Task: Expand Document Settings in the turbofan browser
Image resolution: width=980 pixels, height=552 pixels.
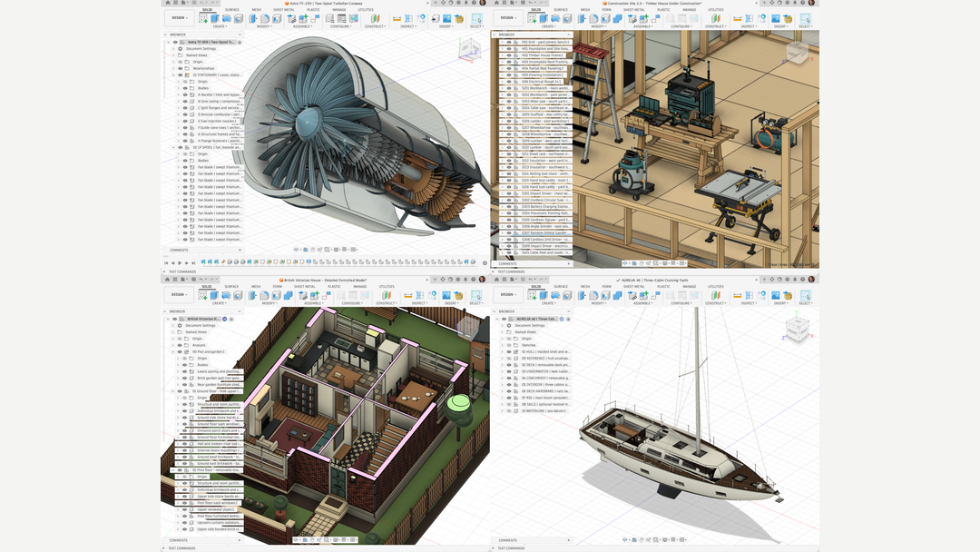Action: pos(173,49)
